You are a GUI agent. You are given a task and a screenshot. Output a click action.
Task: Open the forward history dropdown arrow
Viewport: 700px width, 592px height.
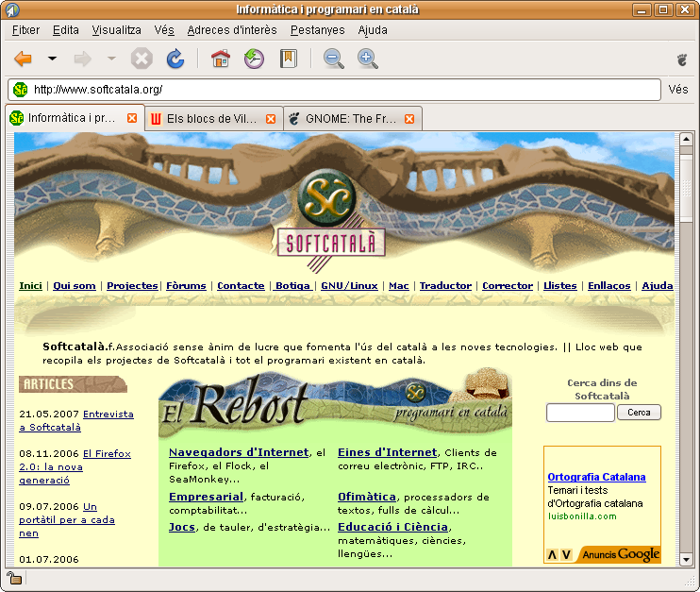coord(111,59)
